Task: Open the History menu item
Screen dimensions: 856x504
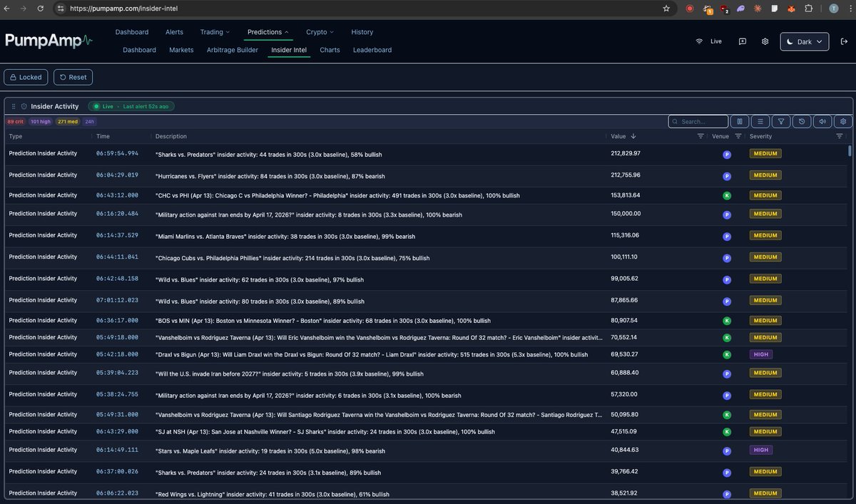Action: [362, 32]
